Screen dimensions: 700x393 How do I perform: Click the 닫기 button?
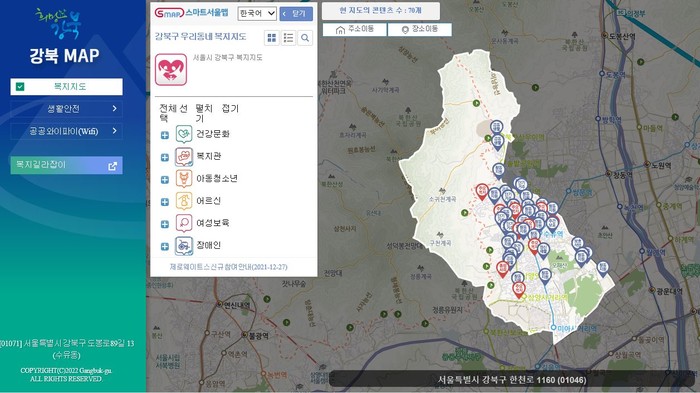click(x=296, y=14)
